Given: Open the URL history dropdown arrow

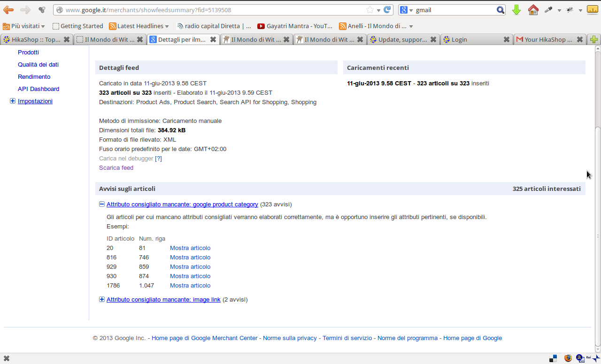Looking at the screenshot, I should tap(378, 10).
